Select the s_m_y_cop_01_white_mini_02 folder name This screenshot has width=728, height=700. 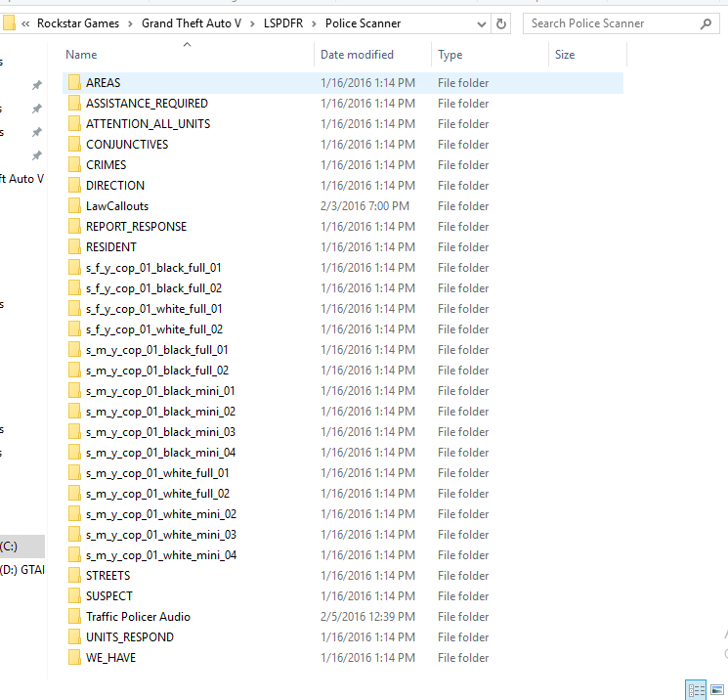click(161, 514)
